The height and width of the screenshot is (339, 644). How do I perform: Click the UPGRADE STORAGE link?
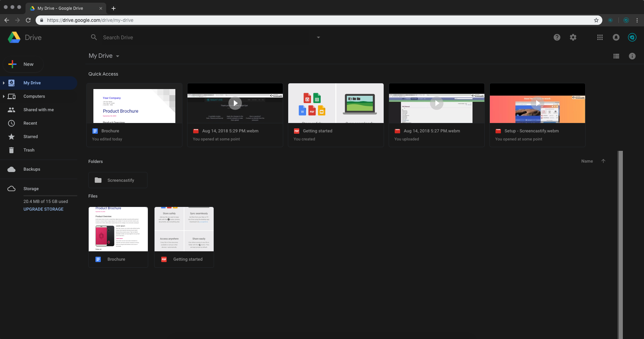click(x=43, y=209)
